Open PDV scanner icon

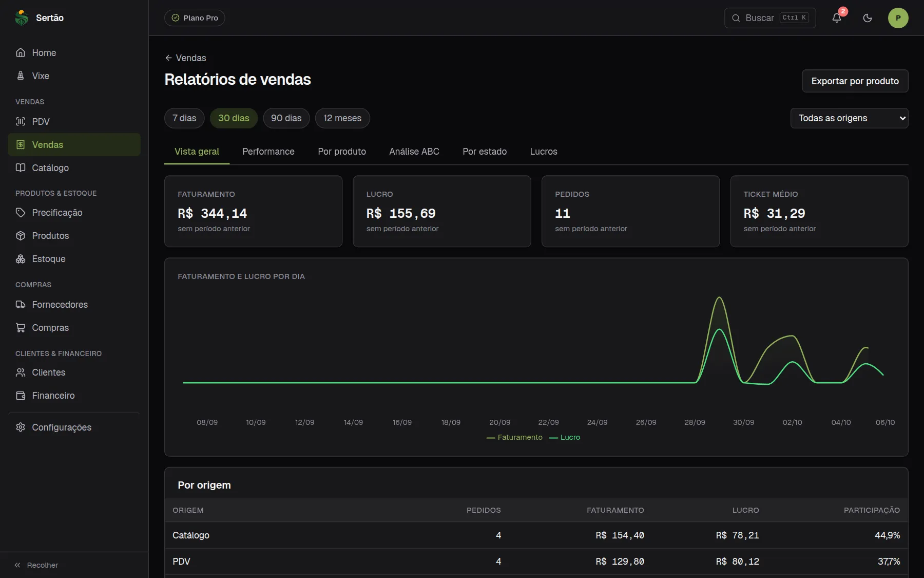click(21, 121)
